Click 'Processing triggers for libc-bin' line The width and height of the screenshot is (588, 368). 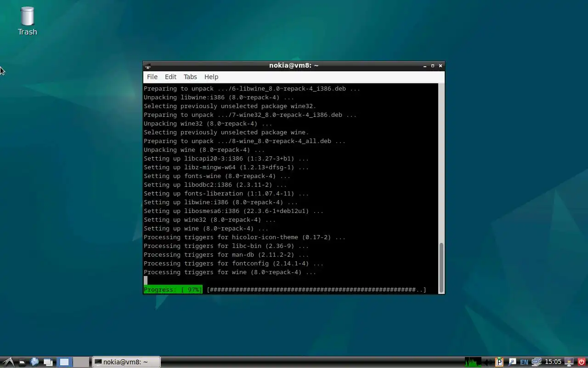pos(226,246)
